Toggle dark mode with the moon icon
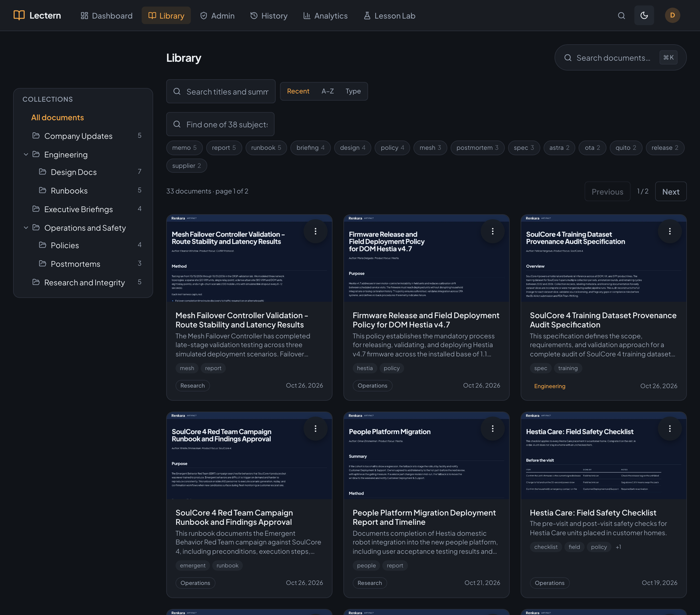This screenshot has width=700, height=615. pos(644,15)
